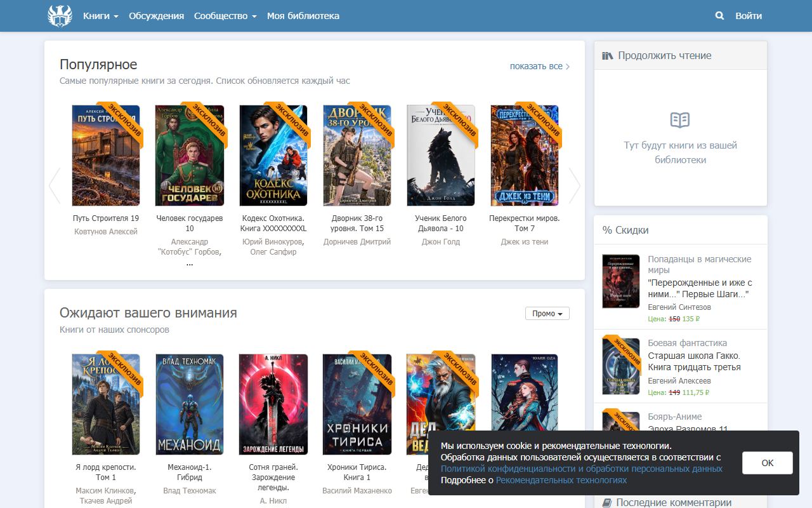
Task: Expand the Книги dropdown menu
Action: point(101,16)
